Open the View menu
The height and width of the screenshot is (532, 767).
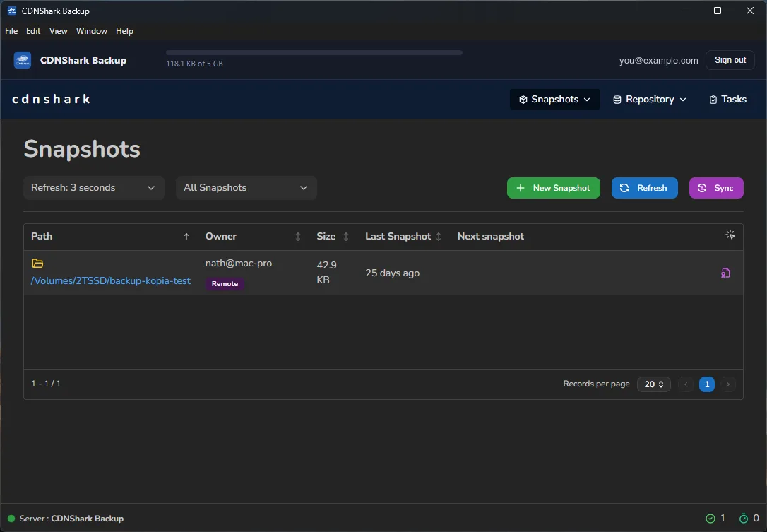tap(58, 31)
